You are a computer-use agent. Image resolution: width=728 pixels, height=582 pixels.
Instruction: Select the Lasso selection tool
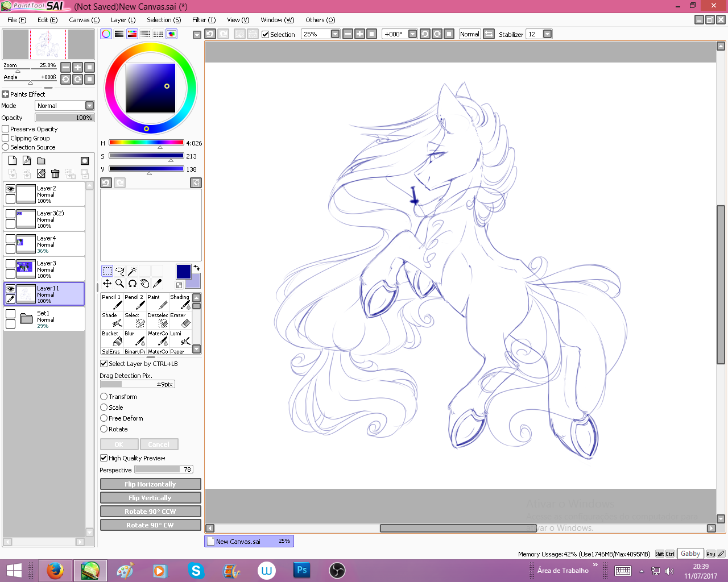tap(119, 271)
